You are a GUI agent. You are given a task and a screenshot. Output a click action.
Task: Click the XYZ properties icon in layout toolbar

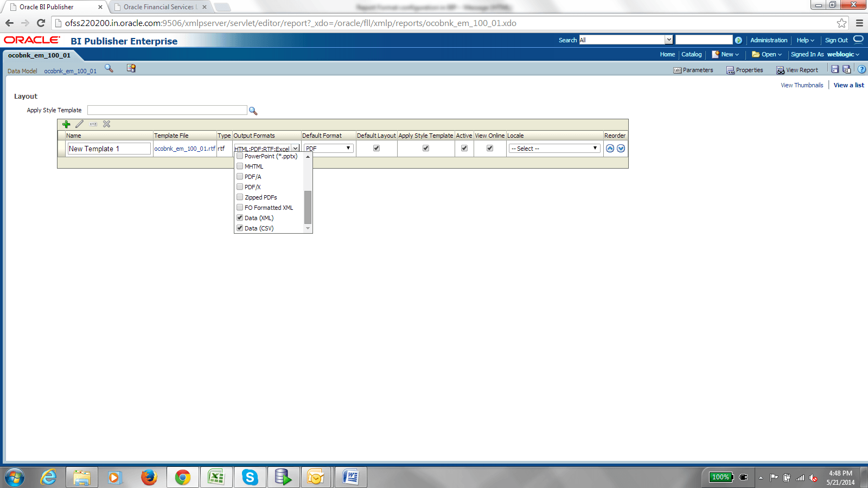click(x=93, y=124)
